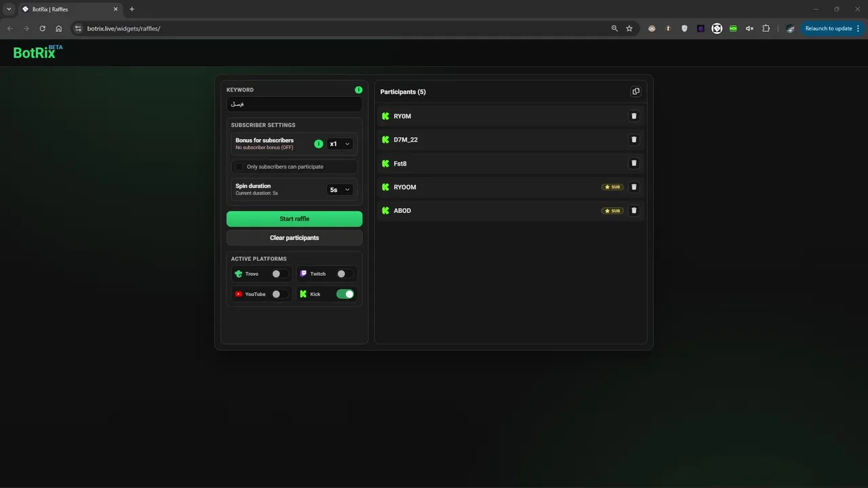Image resolution: width=868 pixels, height=488 pixels.
Task: Click the muted-tab speaker icon
Action: click(x=749, y=28)
